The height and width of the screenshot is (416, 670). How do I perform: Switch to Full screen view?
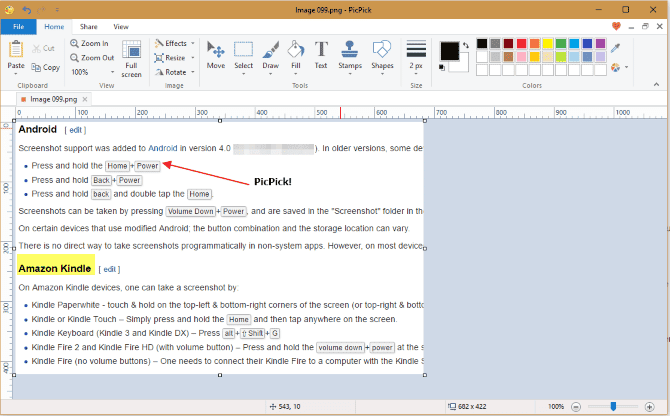point(131,59)
